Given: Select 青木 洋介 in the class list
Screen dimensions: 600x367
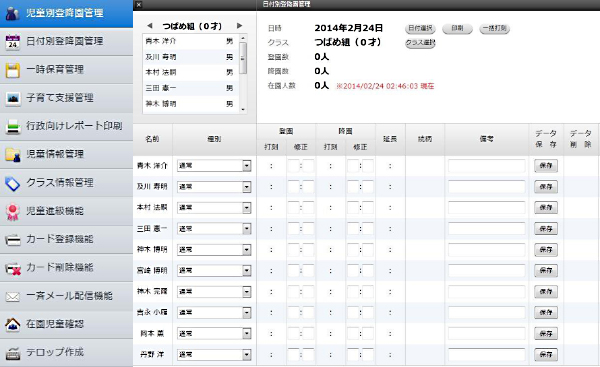Looking at the screenshot, I should (x=191, y=41).
